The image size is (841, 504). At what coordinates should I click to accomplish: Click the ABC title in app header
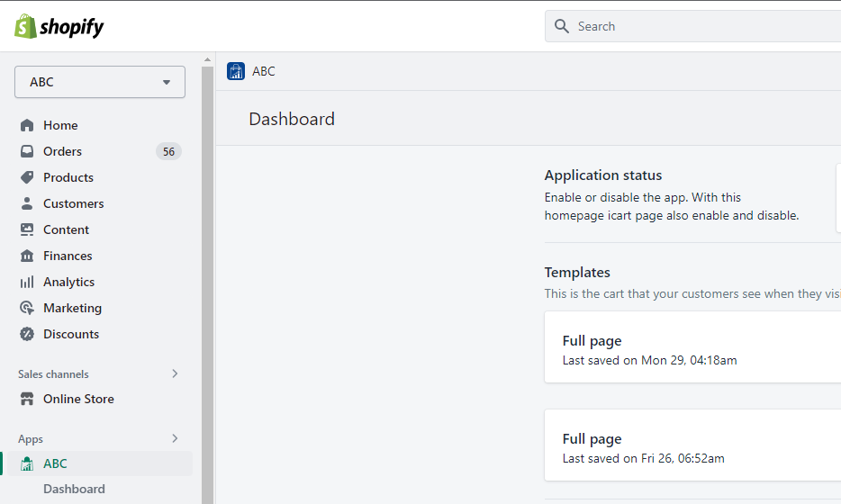tap(263, 71)
